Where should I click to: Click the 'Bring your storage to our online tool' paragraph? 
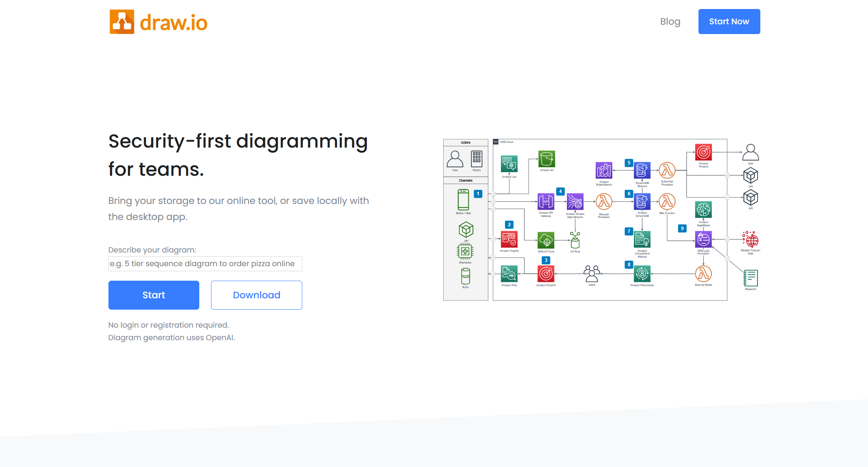[238, 209]
